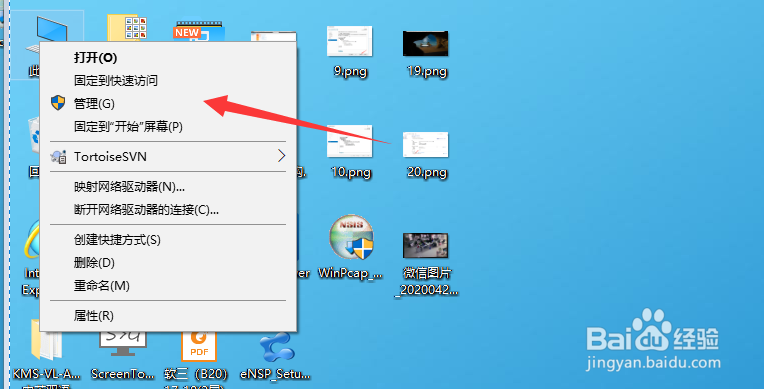Click the 10.png file name label
This screenshot has height=389, width=764.
pos(351,172)
